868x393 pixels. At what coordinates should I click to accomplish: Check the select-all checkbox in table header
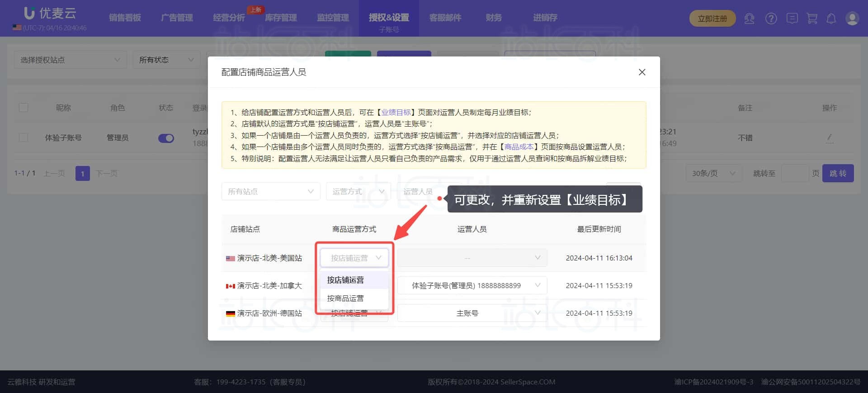[24, 108]
